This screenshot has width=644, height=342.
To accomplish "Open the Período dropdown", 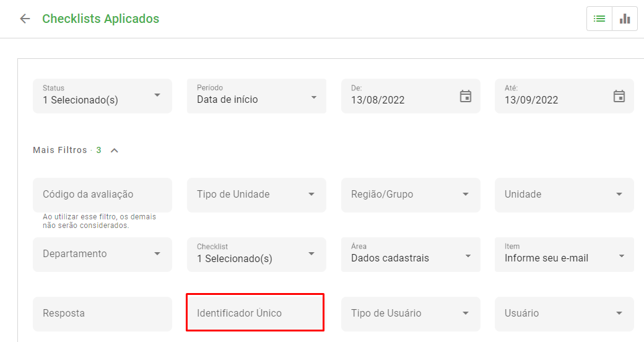I will [256, 96].
